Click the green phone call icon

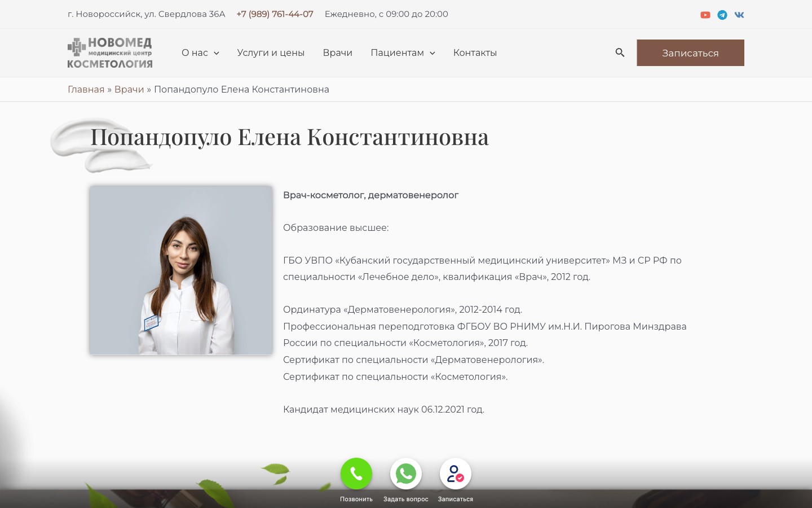point(356,474)
